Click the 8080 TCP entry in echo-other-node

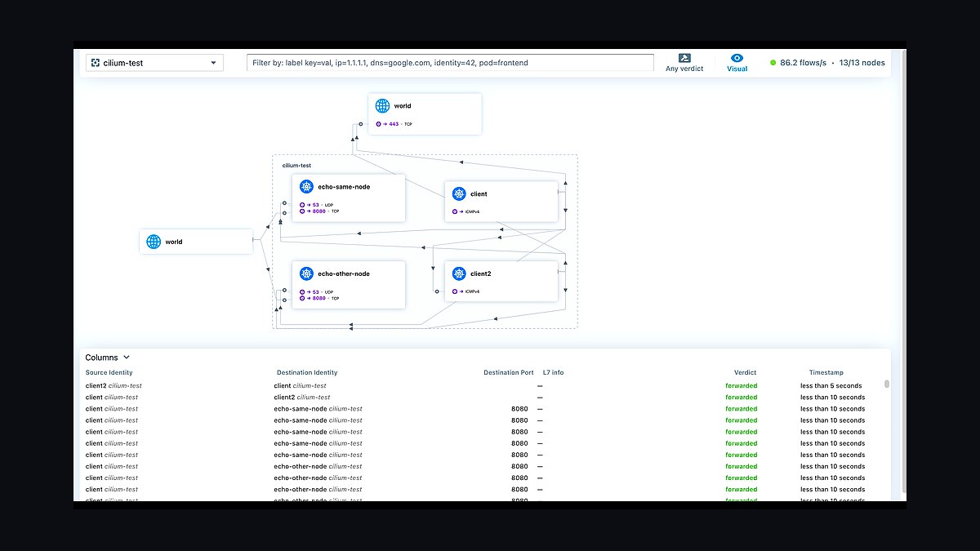click(319, 299)
